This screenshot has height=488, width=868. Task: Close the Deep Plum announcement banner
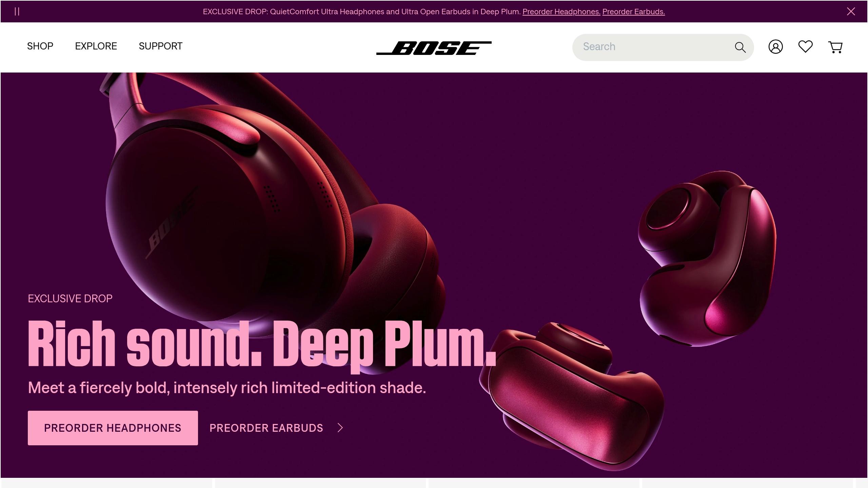coord(851,12)
